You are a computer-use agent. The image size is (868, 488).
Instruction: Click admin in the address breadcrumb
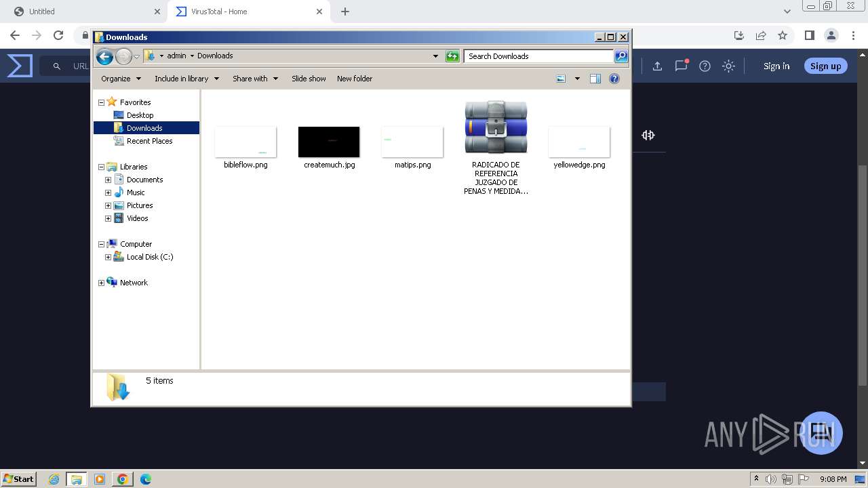point(176,56)
